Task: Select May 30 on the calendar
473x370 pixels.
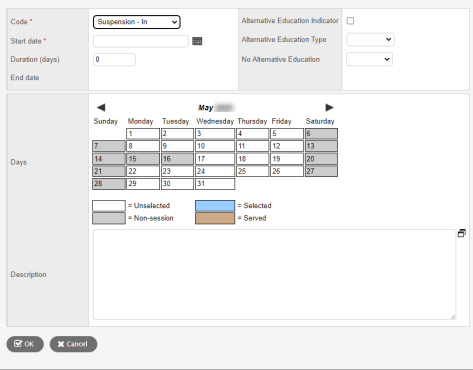Action: coord(177,184)
